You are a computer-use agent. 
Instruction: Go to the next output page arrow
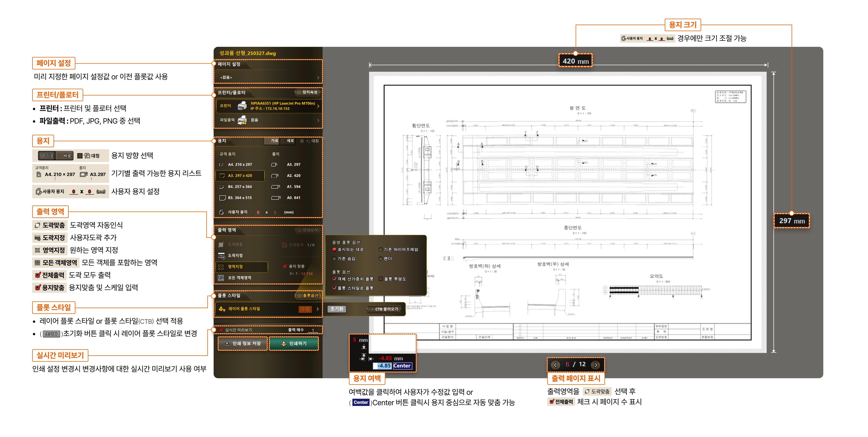pyautogui.click(x=595, y=365)
